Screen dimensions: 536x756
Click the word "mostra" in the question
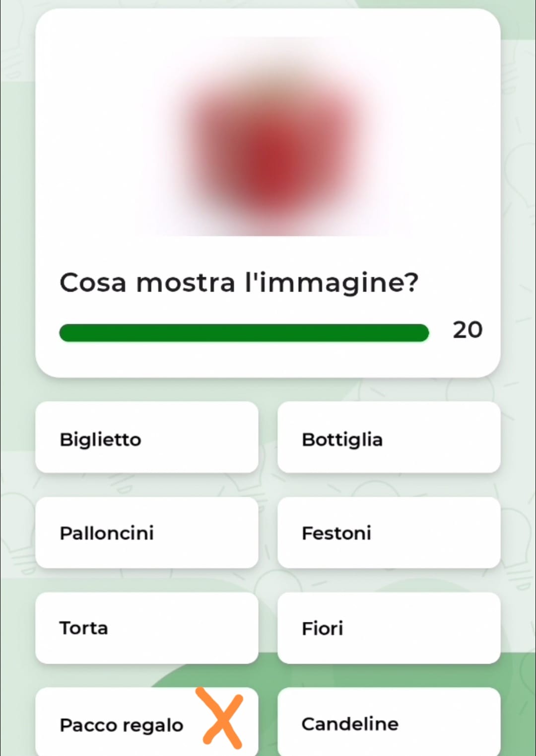tap(186, 283)
